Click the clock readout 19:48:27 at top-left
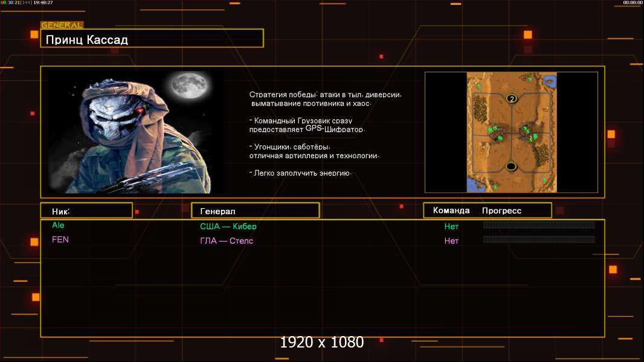The width and height of the screenshot is (644, 362). coord(43,2)
